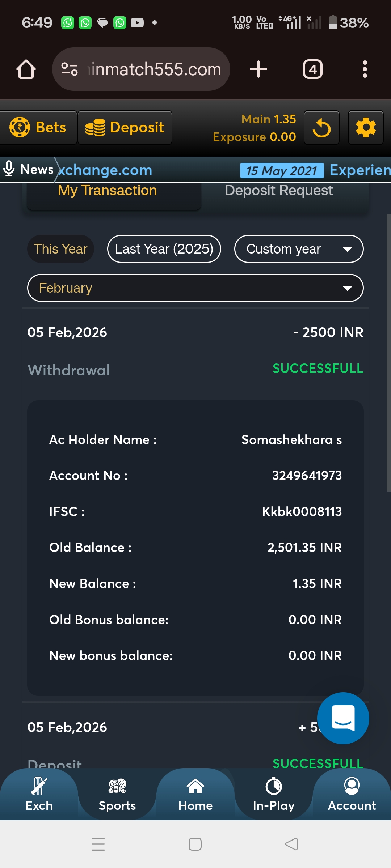Select the Last Year (2025) filter

[x=164, y=249]
